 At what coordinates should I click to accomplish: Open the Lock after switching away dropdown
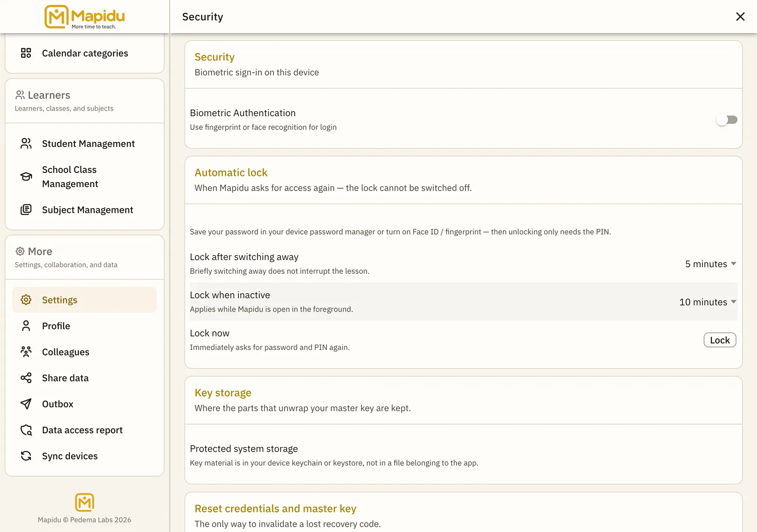[711, 264]
